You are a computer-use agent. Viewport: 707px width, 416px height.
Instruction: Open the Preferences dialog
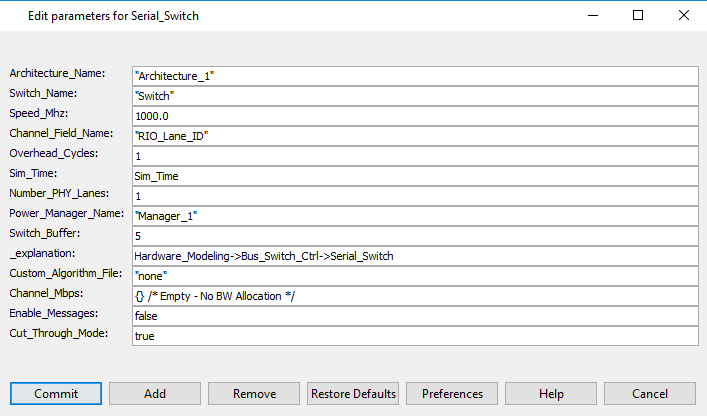click(452, 394)
